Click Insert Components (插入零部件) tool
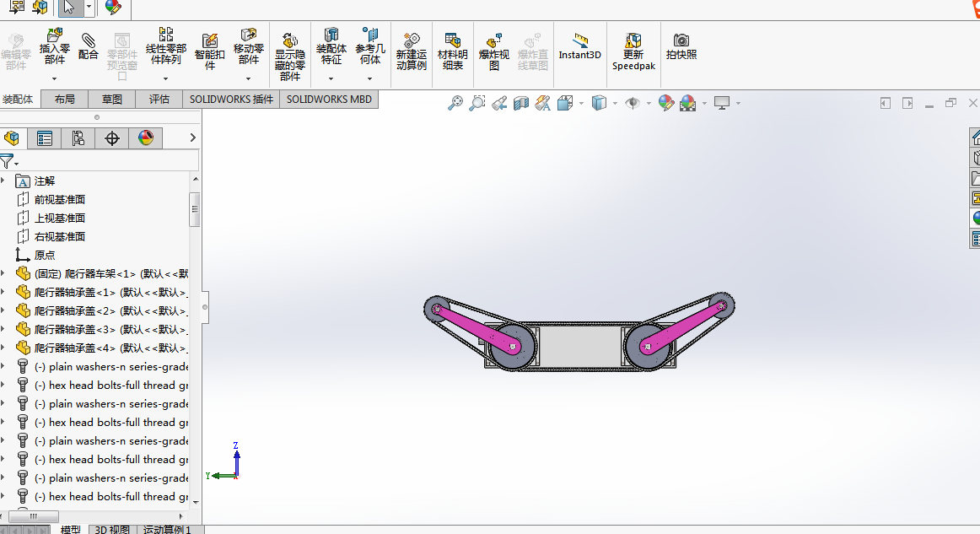This screenshot has height=534, width=980. 54,46
